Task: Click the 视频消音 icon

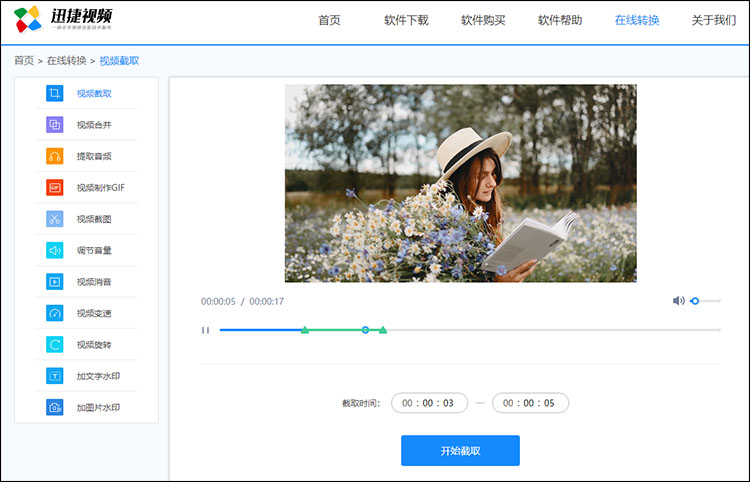Action: pos(55,282)
